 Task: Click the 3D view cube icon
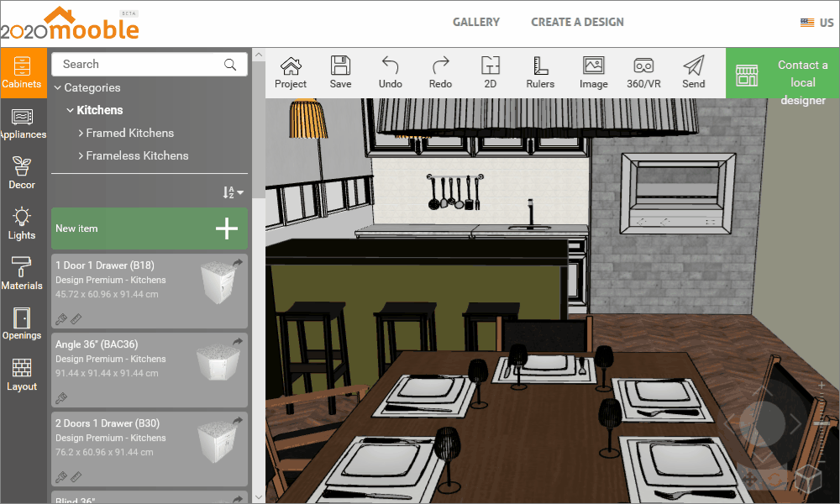(x=808, y=478)
